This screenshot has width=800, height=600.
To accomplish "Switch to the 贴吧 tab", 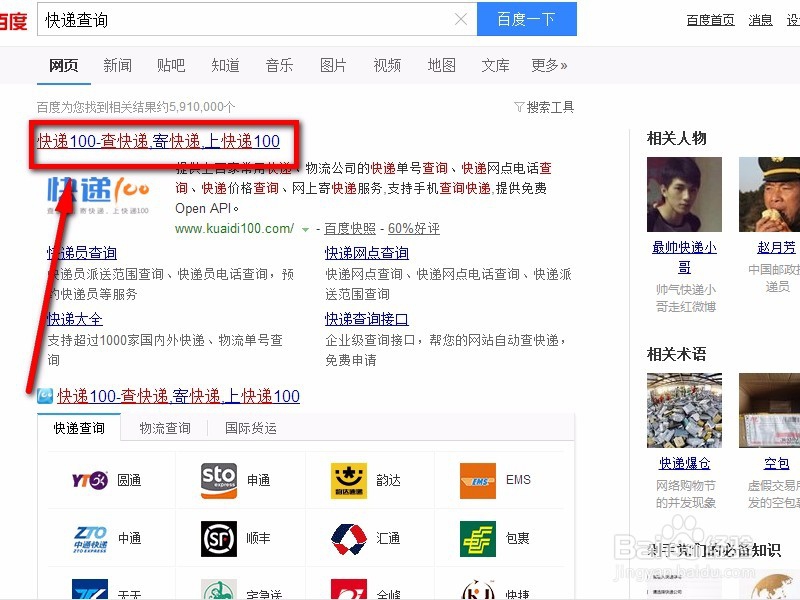I will pos(171,65).
